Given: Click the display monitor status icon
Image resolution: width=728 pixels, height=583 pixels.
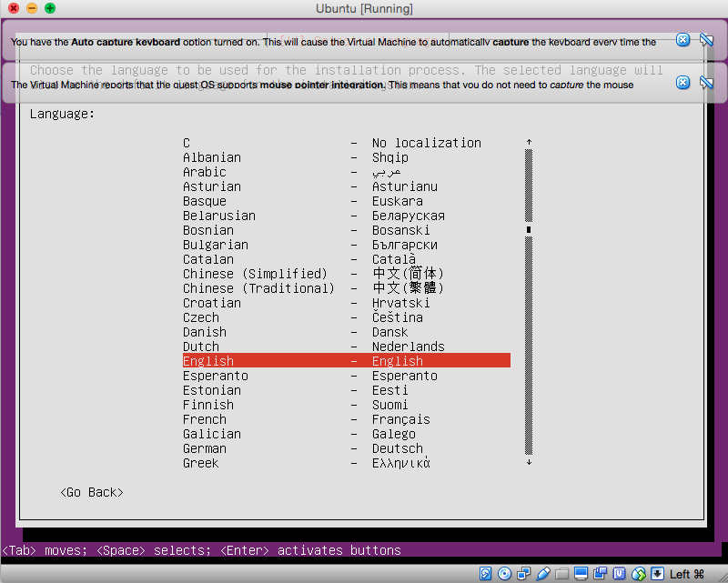Looking at the screenshot, I should (582, 574).
